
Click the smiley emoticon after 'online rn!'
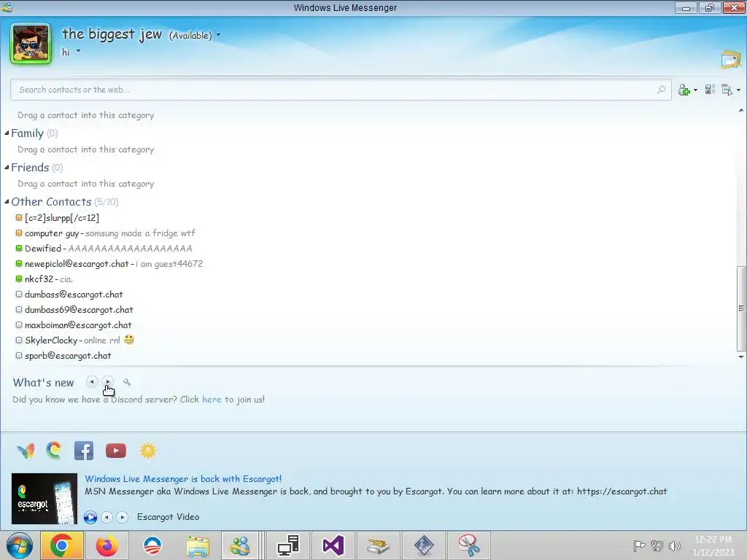pos(129,340)
